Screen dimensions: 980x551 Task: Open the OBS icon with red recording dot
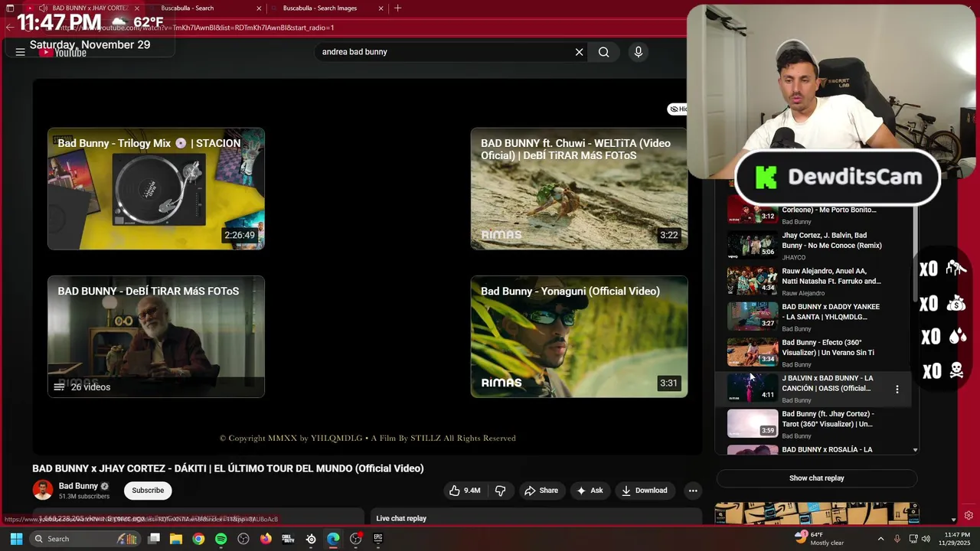click(x=355, y=539)
